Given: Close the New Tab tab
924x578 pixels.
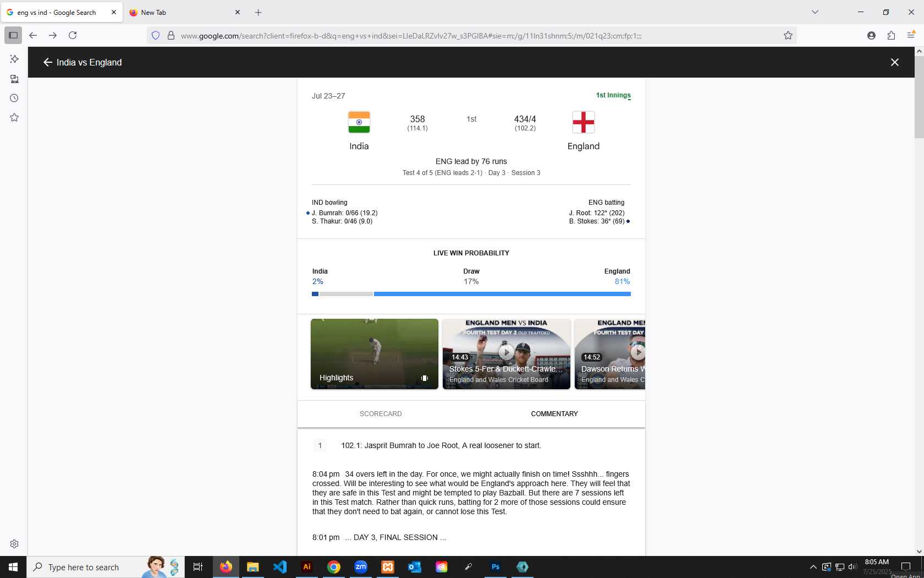Looking at the screenshot, I should coord(238,12).
